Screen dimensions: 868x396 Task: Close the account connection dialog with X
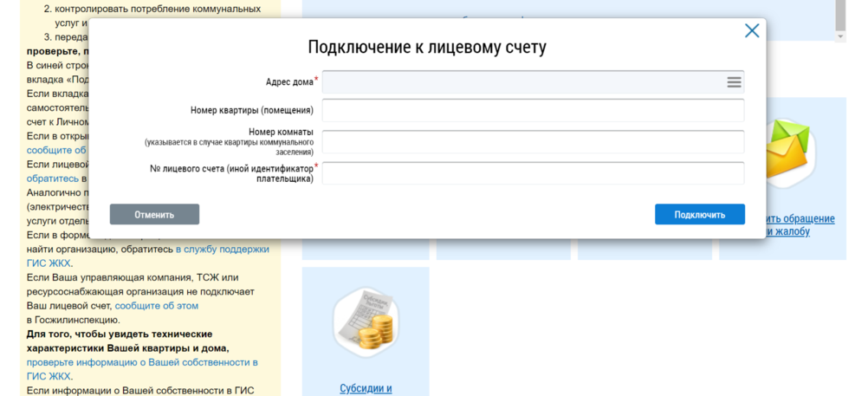tap(751, 31)
